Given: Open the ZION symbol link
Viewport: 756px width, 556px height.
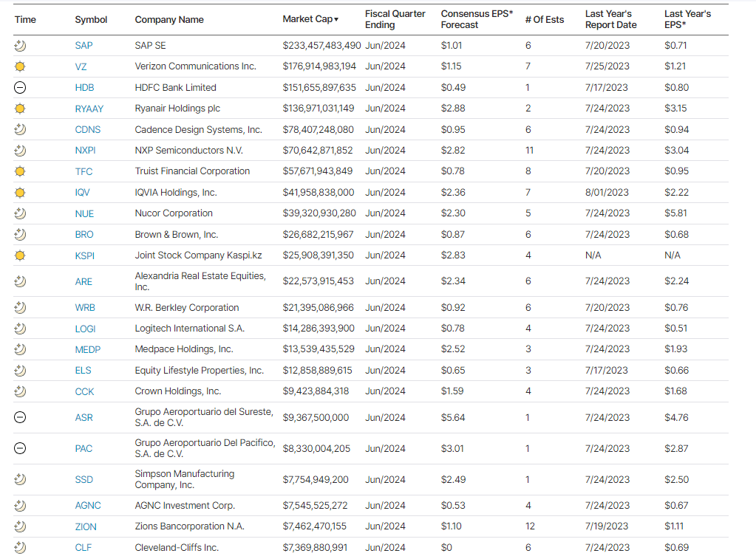Looking at the screenshot, I should pos(86,527).
